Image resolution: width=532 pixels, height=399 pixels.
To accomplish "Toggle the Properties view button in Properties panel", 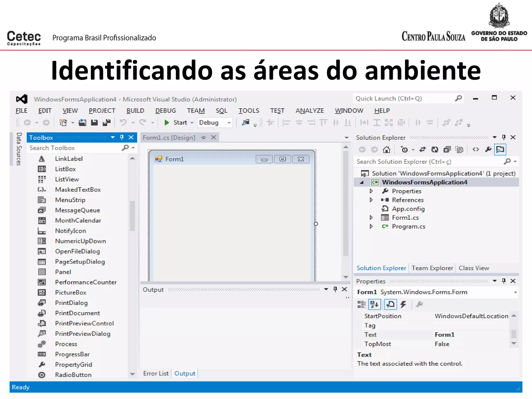I will pos(390,304).
